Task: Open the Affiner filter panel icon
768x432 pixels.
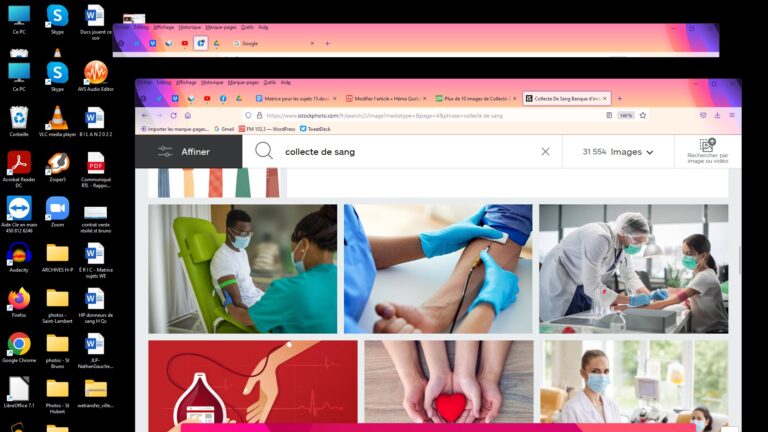Action: (166, 152)
